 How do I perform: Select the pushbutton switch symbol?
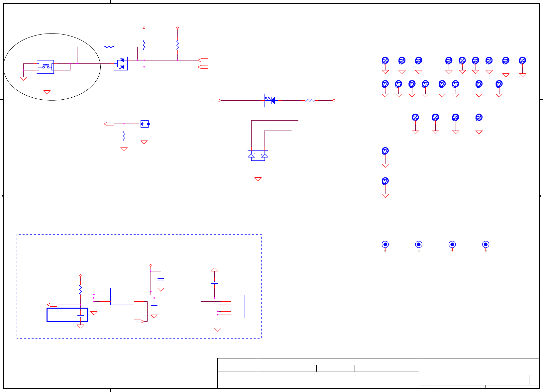(45, 67)
